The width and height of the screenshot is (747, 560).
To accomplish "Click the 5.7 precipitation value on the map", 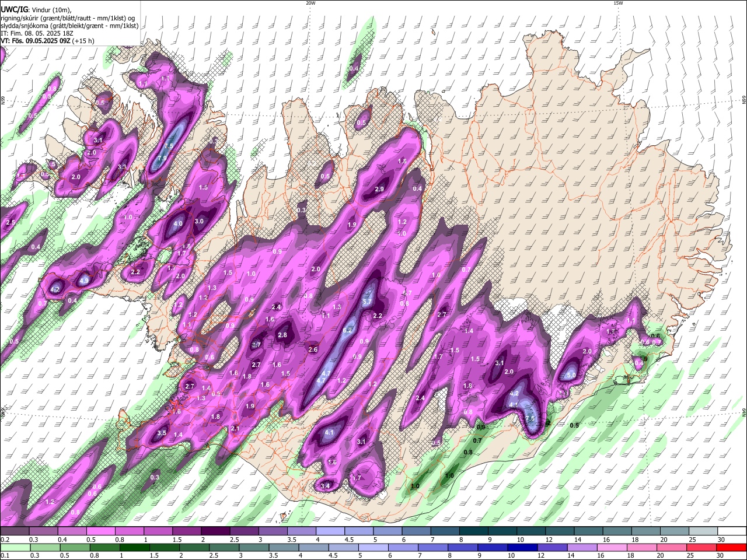I will 367,302.
